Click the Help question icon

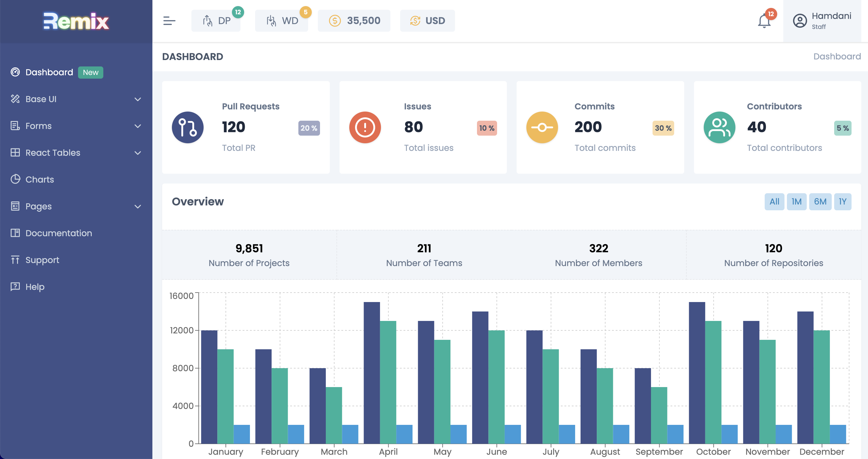[x=15, y=286]
